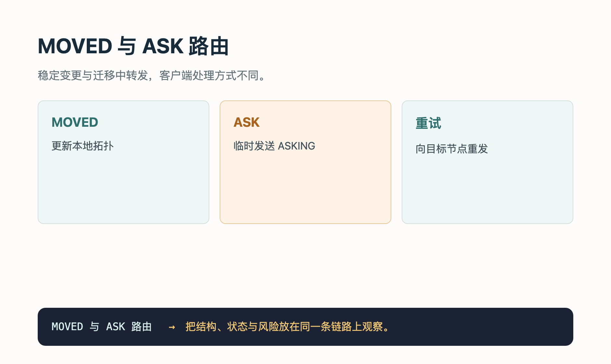The height and width of the screenshot is (364, 611).
Task: Select the MOVED card heading
Action: tap(75, 123)
